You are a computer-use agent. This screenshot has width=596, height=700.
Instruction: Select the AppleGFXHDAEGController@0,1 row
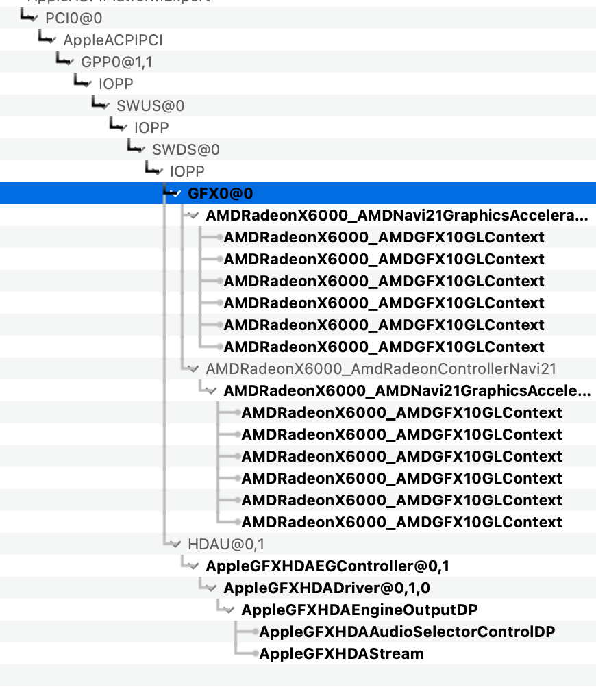pos(298,566)
